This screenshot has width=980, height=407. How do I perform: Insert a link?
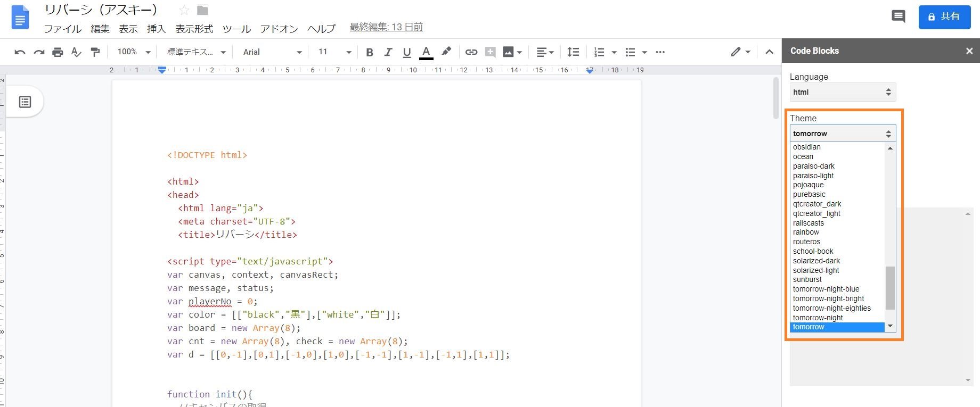point(471,52)
